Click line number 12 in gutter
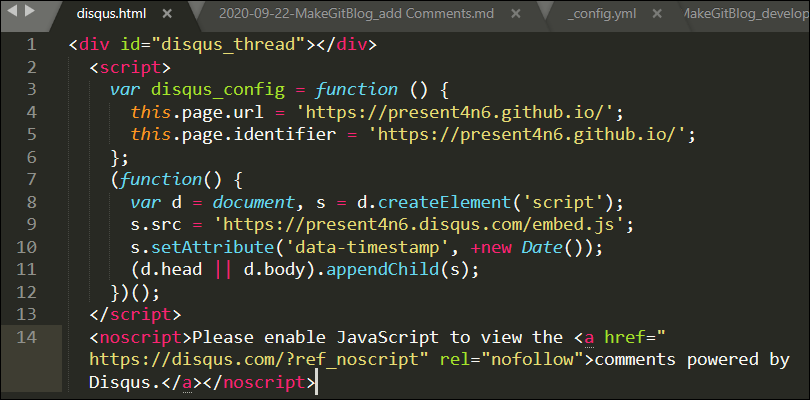This screenshot has height=400, width=810. pos(26,293)
